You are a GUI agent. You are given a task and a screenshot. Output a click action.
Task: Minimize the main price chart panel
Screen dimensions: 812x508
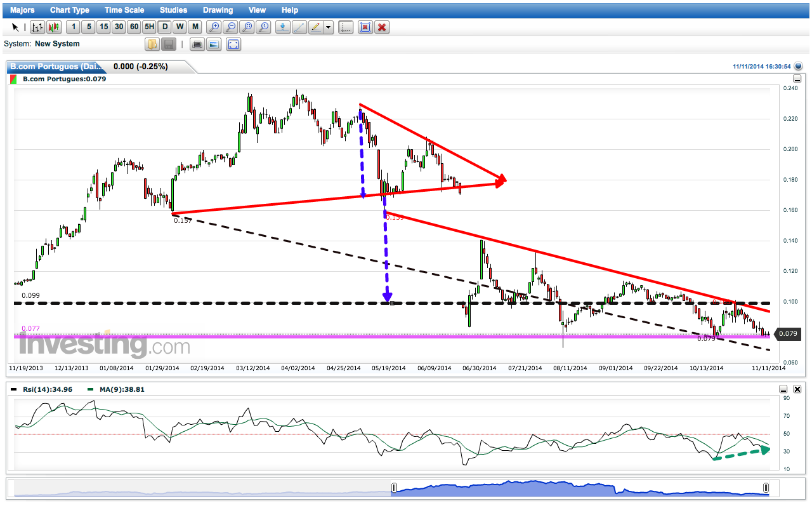point(797,78)
